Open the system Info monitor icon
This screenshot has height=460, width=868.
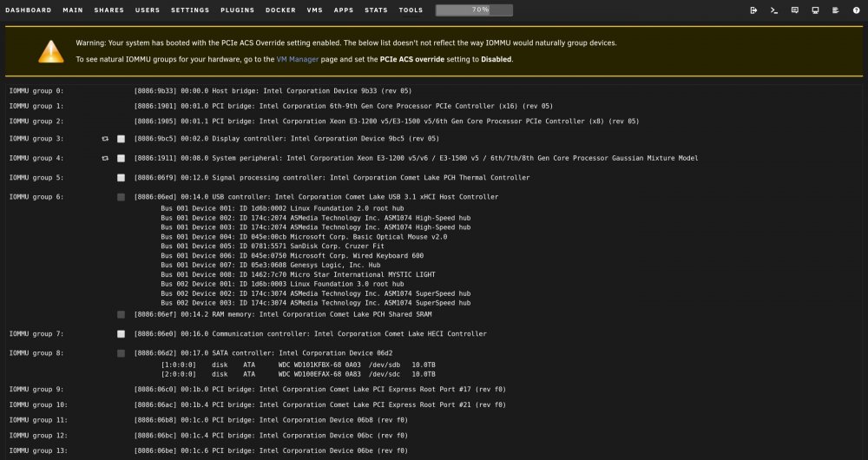(815, 10)
